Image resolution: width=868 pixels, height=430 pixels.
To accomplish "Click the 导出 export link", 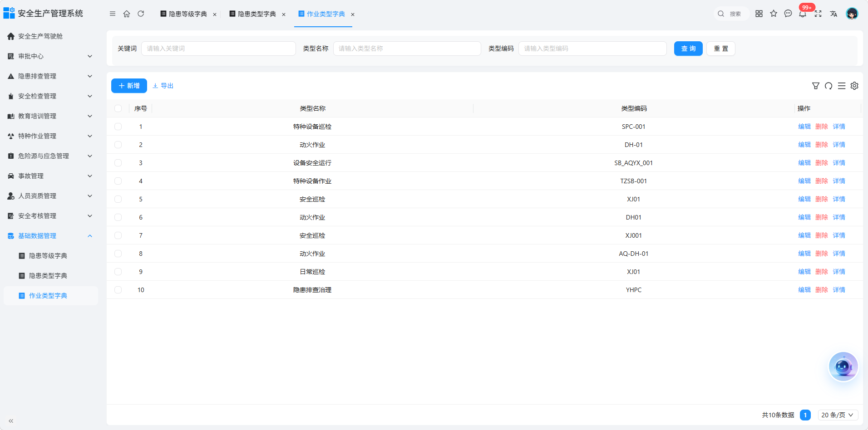I will tap(163, 86).
